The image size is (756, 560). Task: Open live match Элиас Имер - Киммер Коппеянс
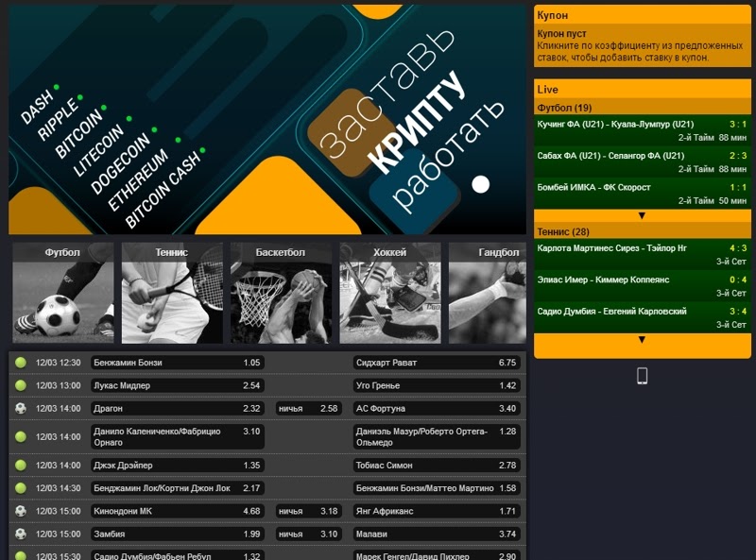(x=642, y=286)
